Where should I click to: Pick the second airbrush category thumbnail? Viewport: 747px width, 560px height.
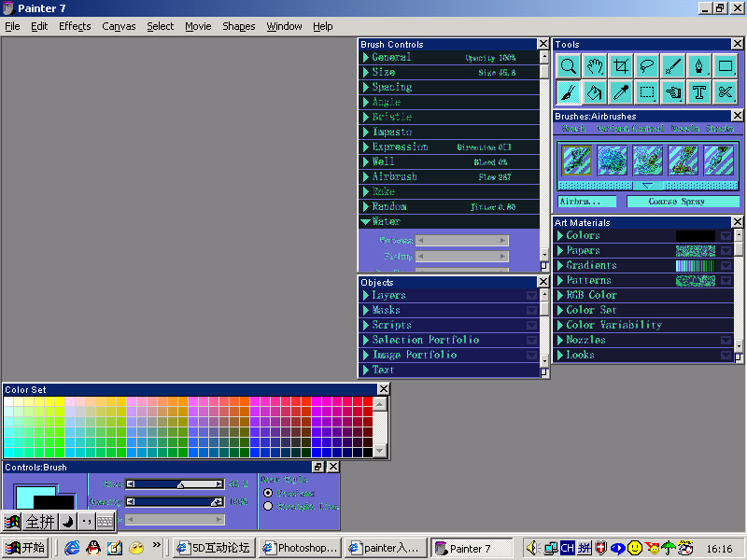pos(613,161)
